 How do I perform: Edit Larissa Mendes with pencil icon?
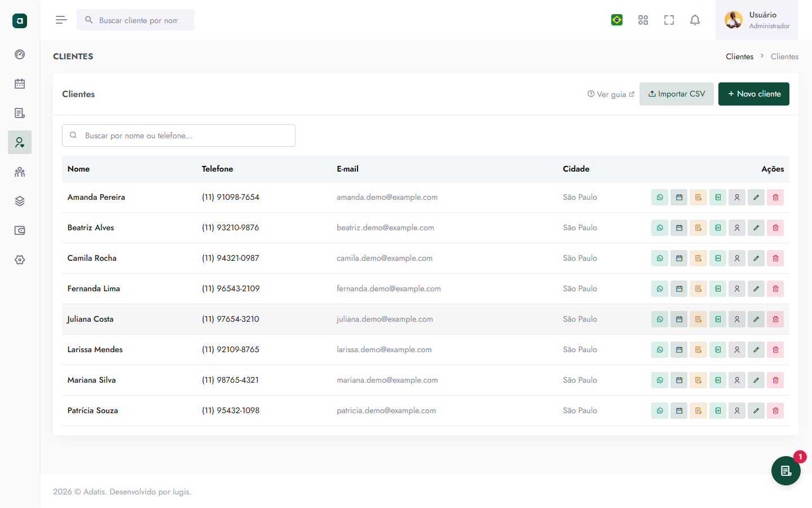(x=756, y=350)
